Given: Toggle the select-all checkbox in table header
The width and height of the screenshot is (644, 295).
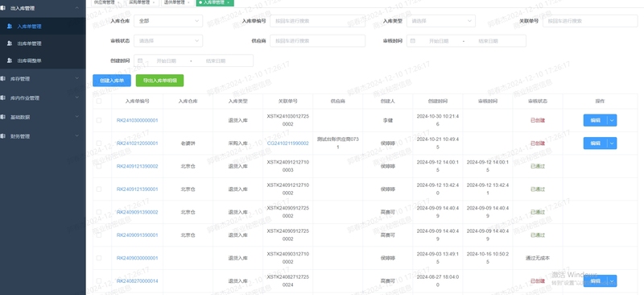Looking at the screenshot, I should click(x=98, y=101).
